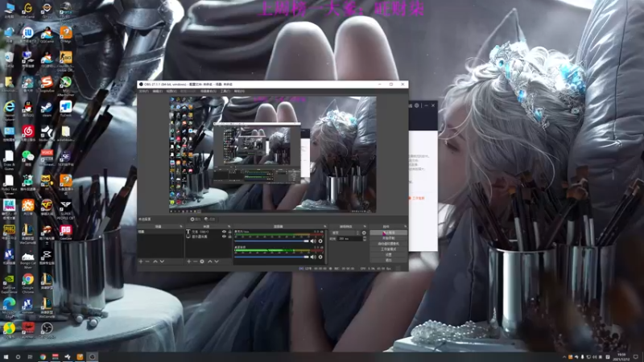
Task: Click Start Recording button in Controls
Action: [388, 238]
